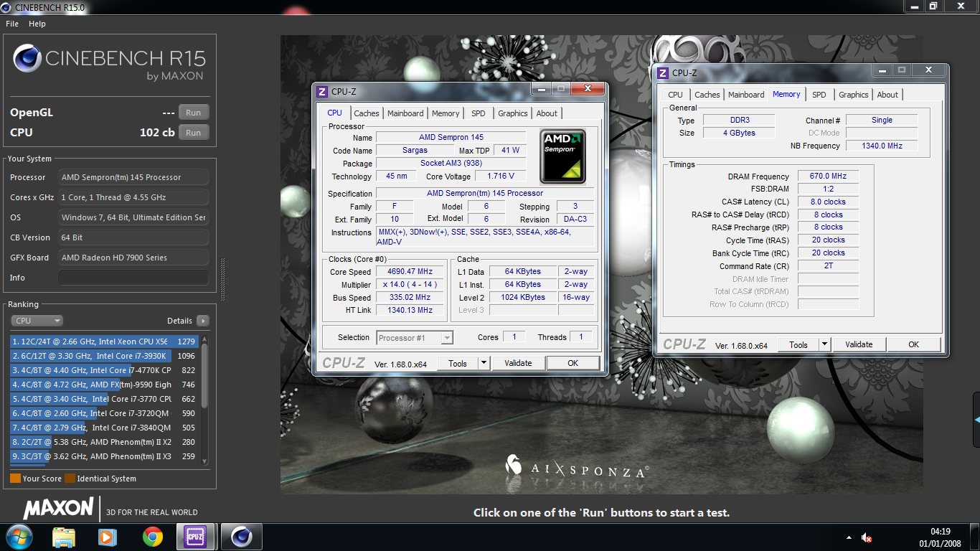Open Tools dropdown arrow in right CPU-Z window

click(x=825, y=344)
